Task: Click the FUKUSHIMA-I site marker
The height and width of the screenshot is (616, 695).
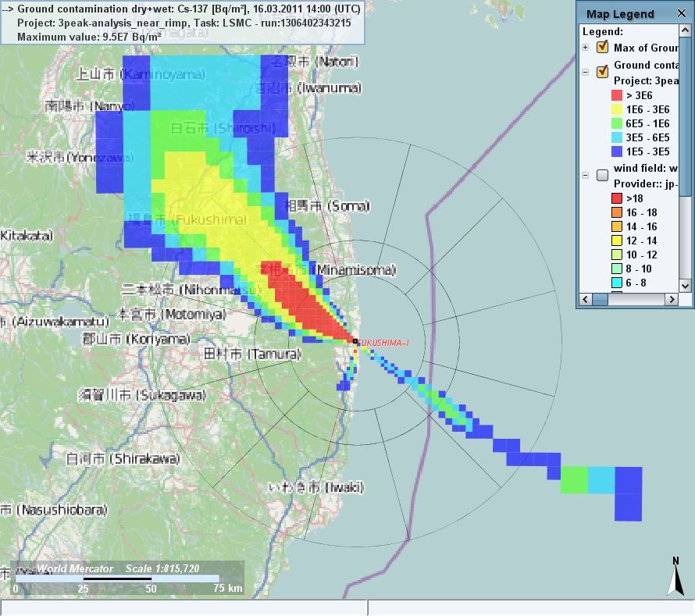Action: coord(355,341)
